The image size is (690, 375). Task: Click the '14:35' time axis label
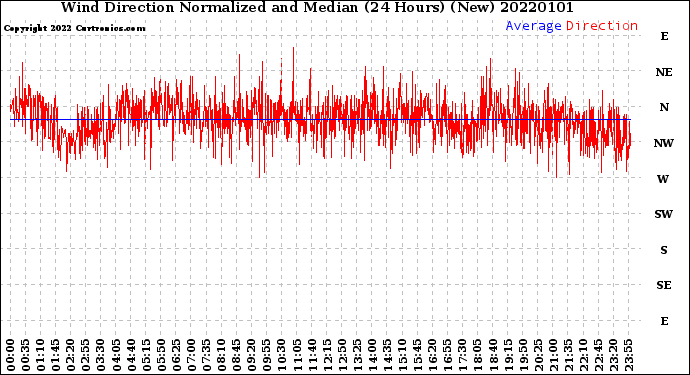click(x=387, y=355)
